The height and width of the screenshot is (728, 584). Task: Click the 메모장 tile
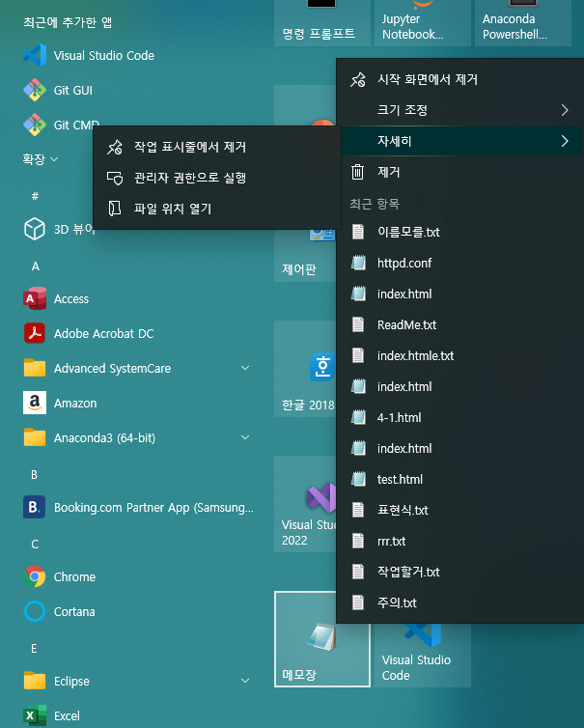pyautogui.click(x=322, y=639)
